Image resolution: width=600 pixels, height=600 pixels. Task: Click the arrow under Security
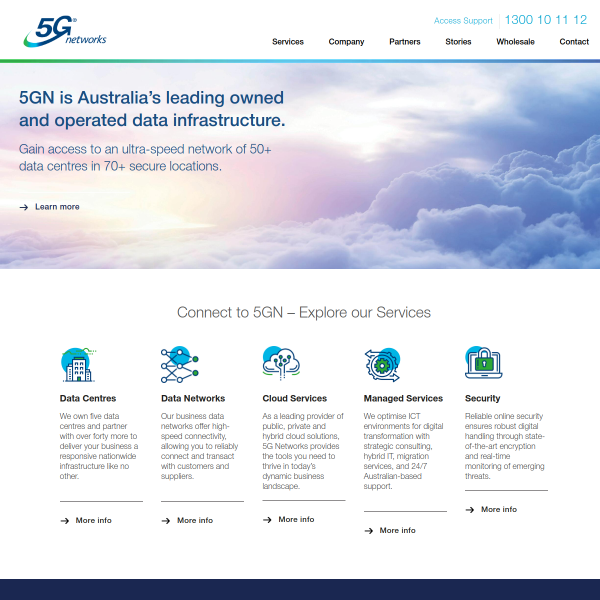[x=470, y=510]
